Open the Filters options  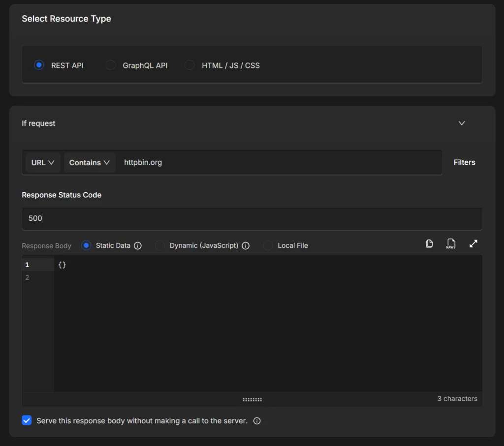[x=464, y=162]
